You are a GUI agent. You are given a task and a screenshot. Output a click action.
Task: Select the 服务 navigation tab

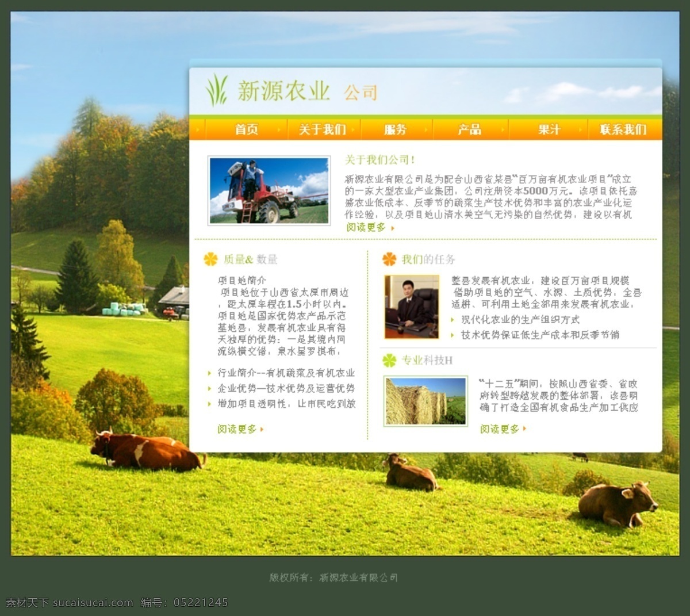(x=395, y=129)
